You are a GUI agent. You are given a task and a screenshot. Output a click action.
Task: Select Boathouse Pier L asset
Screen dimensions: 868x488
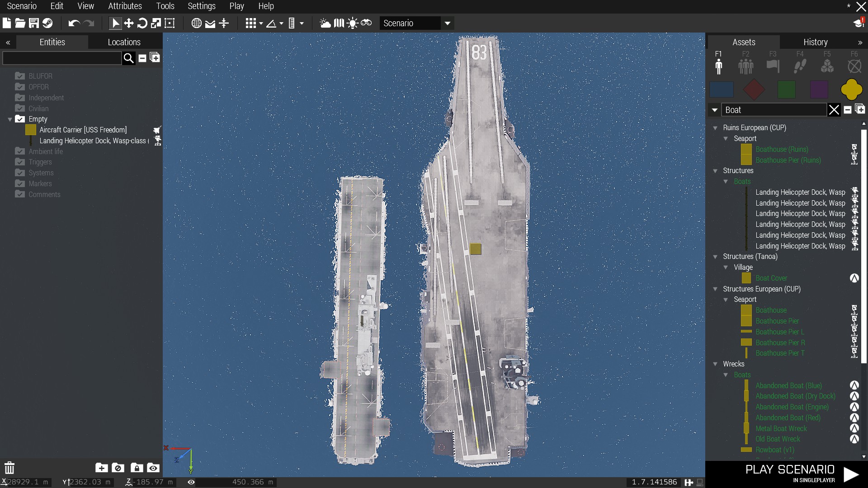click(780, 332)
